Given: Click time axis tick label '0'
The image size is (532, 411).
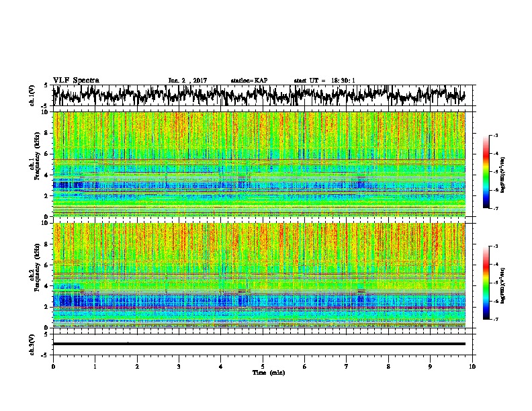Looking at the screenshot, I should pyautogui.click(x=53, y=366).
